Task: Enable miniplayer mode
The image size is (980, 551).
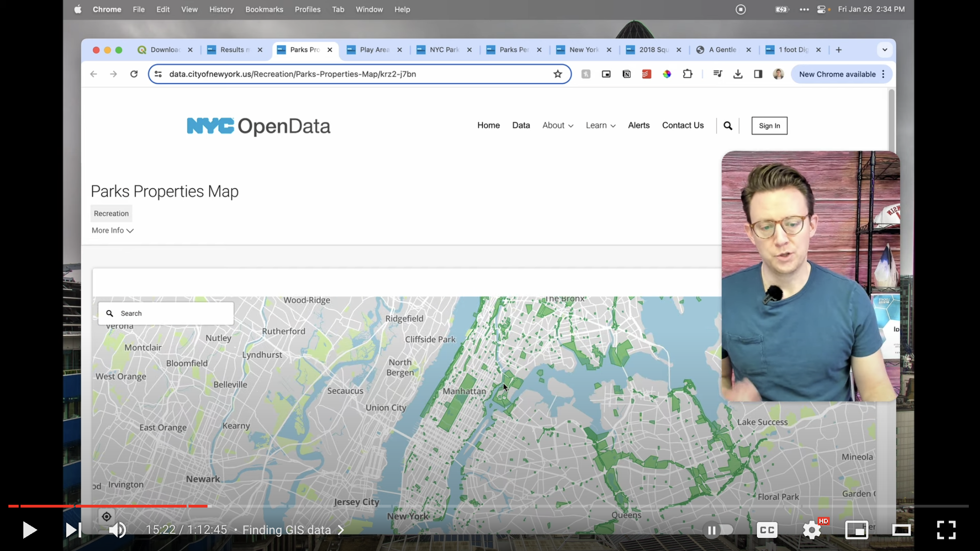Action: click(x=857, y=530)
